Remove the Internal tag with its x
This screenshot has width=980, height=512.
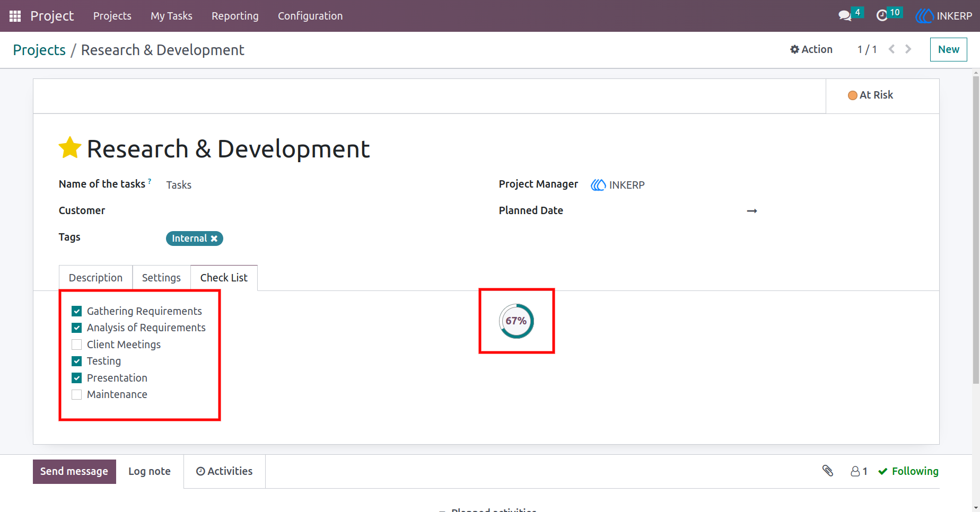(x=214, y=239)
